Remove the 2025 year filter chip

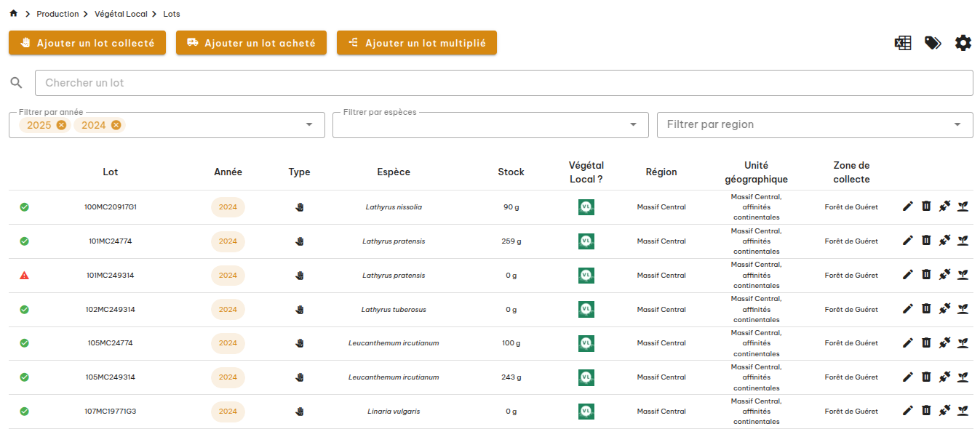click(x=61, y=125)
